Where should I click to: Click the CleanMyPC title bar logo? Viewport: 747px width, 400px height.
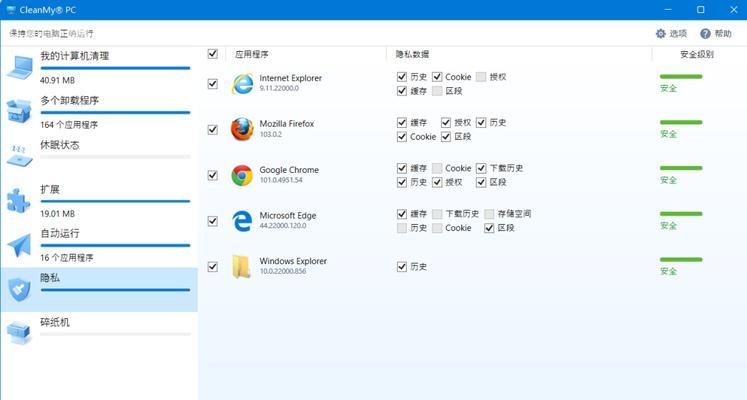(x=11, y=10)
